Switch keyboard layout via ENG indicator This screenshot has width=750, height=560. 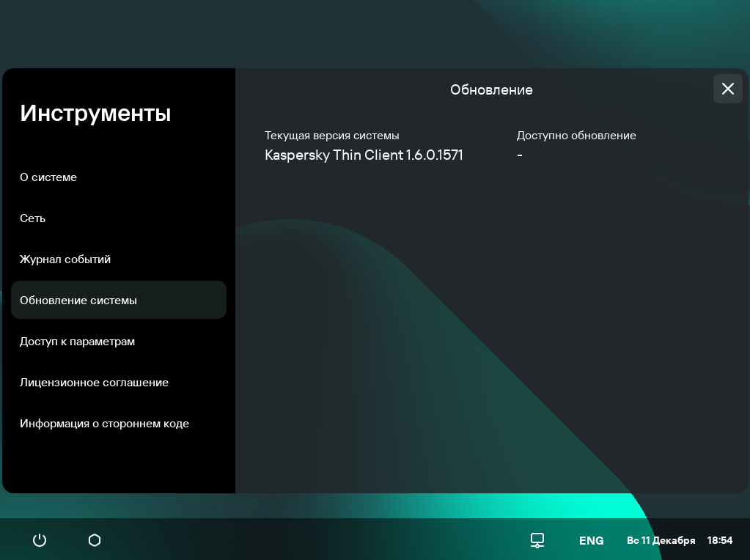[x=591, y=541]
